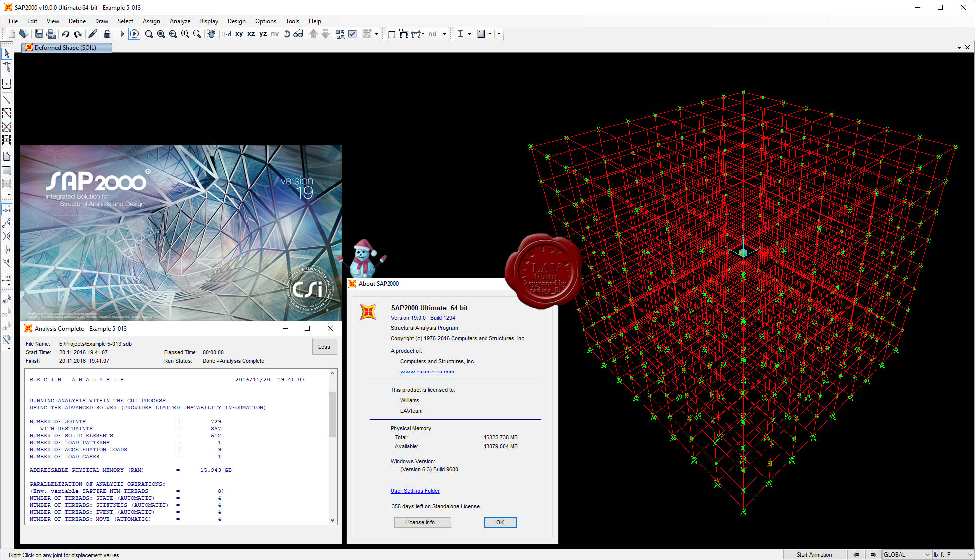Viewport: 975px width, 560px height.
Task: Save the model with floppy icon
Action: [39, 34]
